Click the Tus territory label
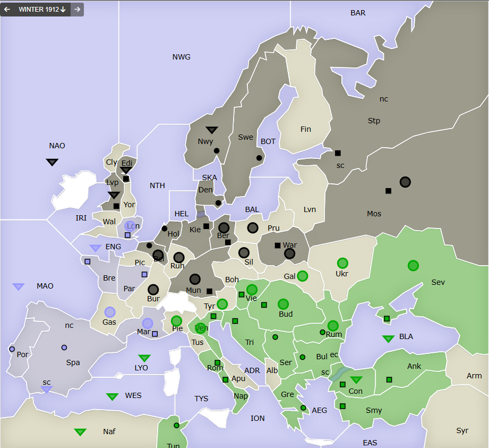Viewport: 489px width, 448px height. pyautogui.click(x=198, y=342)
